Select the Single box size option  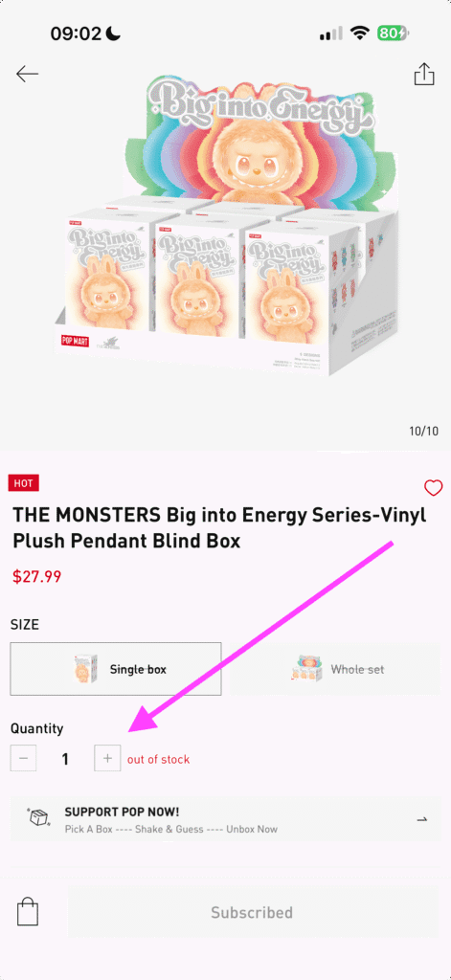click(x=116, y=669)
